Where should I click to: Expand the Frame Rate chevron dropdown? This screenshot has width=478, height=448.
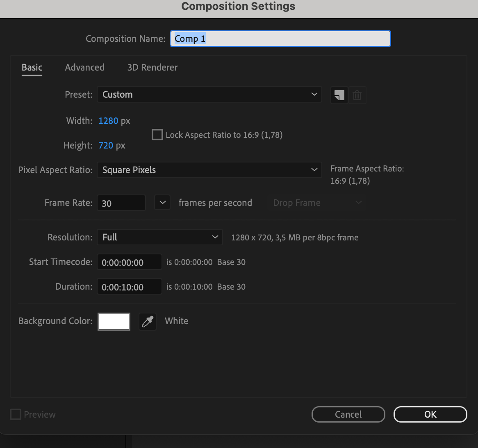coord(162,202)
